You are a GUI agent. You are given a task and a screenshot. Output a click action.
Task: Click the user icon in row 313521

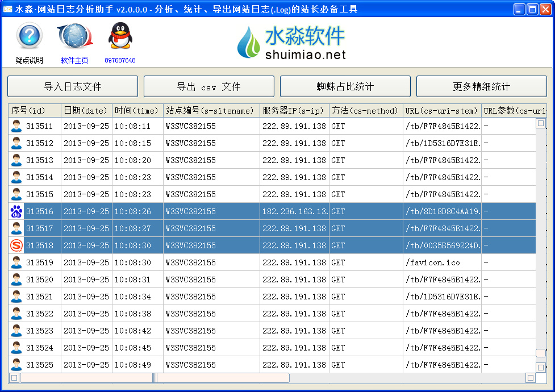pyautogui.click(x=16, y=297)
